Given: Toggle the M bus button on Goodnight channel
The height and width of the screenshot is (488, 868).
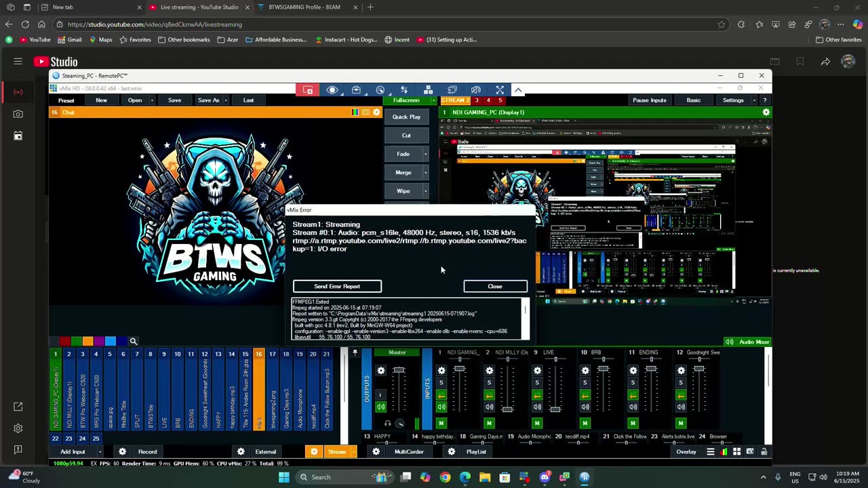Looking at the screenshot, I should point(681,424).
